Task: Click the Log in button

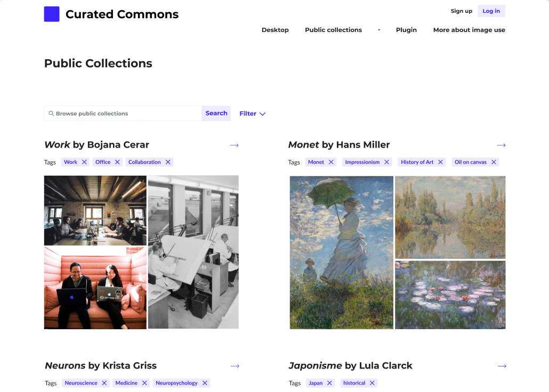Action: click(x=491, y=11)
